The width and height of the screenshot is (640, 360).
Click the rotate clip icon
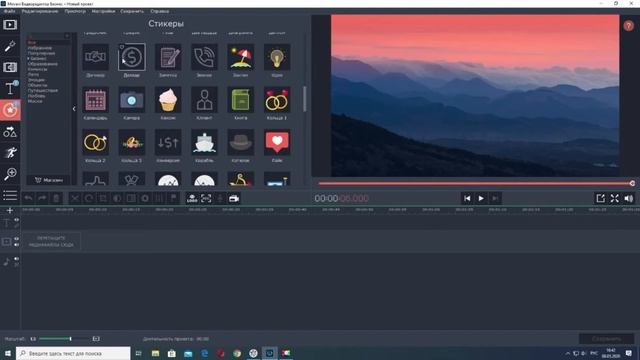(x=89, y=198)
